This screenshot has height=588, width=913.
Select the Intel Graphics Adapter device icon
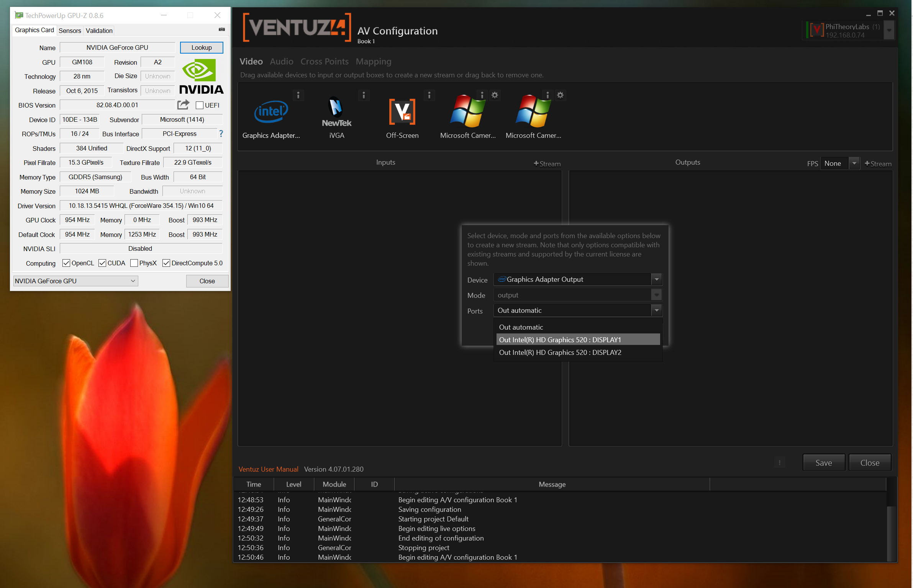[271, 112]
